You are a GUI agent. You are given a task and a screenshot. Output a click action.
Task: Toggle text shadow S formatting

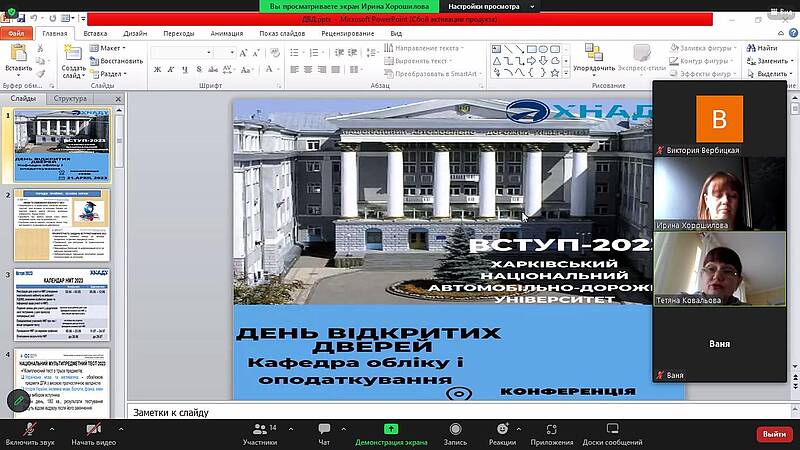click(x=198, y=69)
